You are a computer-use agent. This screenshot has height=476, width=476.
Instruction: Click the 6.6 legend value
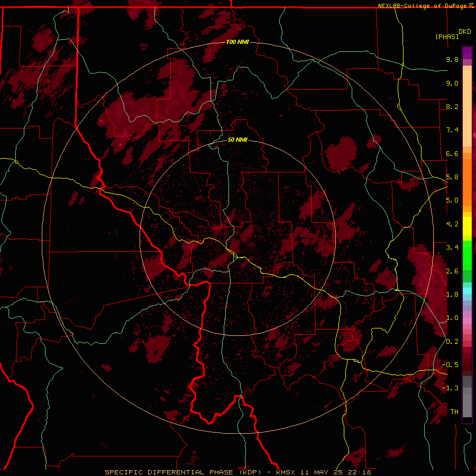452,153
